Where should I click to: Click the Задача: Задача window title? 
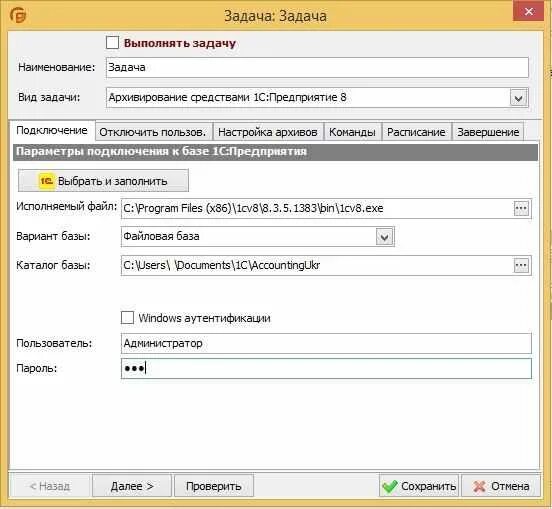pyautogui.click(x=275, y=16)
